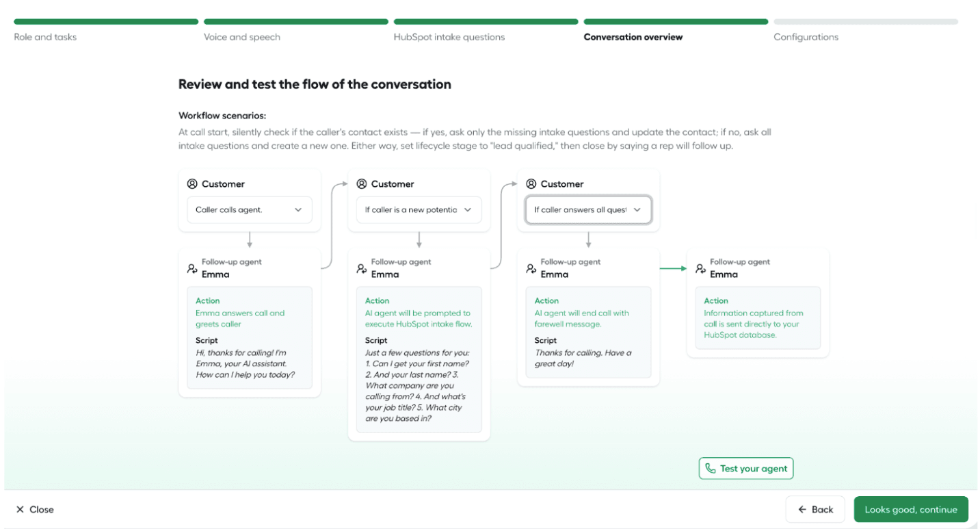The image size is (980, 529).
Task: Jump to the Configurations step
Action: 806,37
